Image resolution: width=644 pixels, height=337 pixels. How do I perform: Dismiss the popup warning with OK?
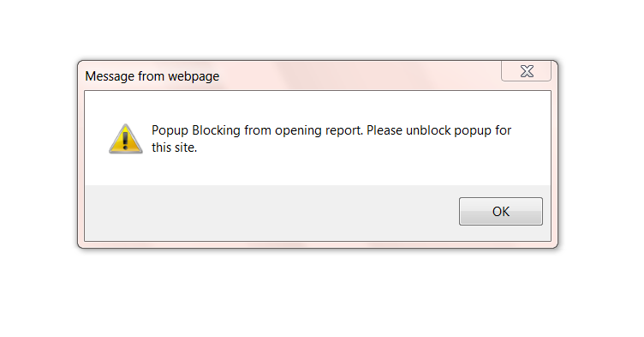pos(501,211)
